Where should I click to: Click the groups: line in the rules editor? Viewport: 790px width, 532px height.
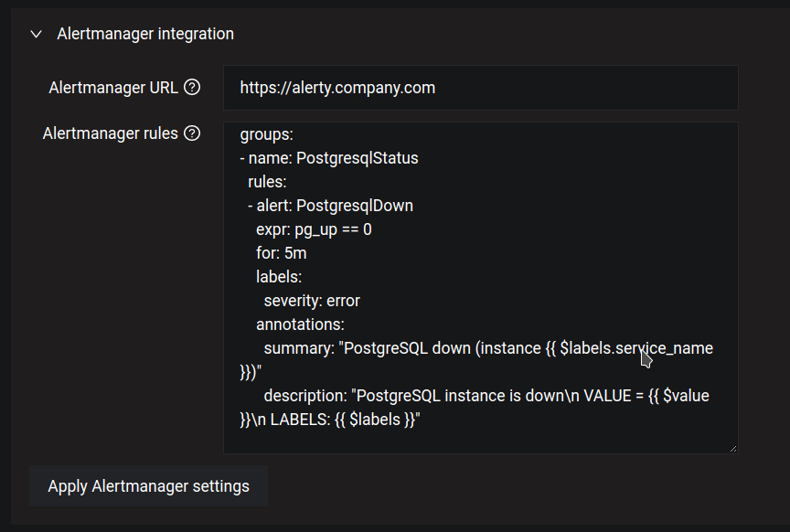point(265,133)
